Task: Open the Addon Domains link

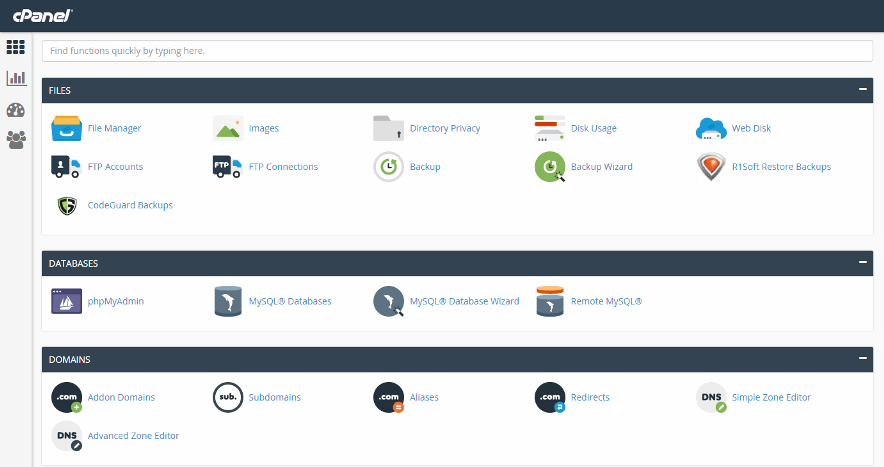Action: coord(121,397)
